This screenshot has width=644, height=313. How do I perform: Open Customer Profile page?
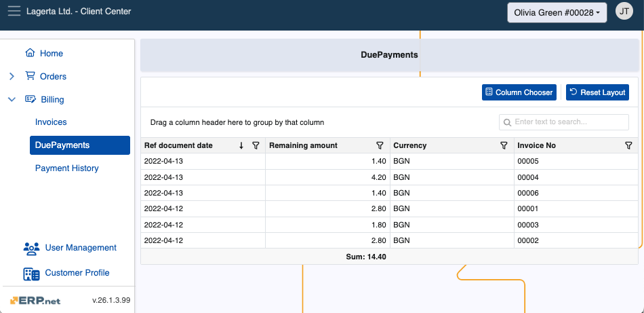coord(77,273)
